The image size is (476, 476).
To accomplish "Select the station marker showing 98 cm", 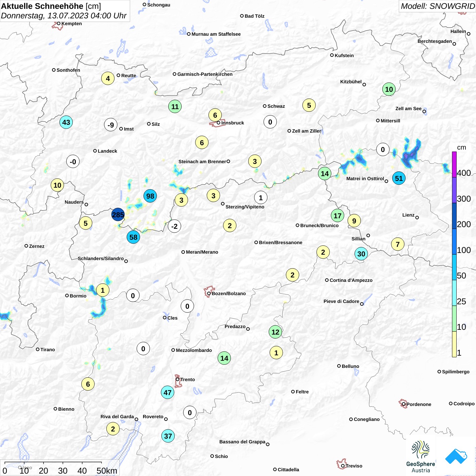I will click(x=150, y=196).
